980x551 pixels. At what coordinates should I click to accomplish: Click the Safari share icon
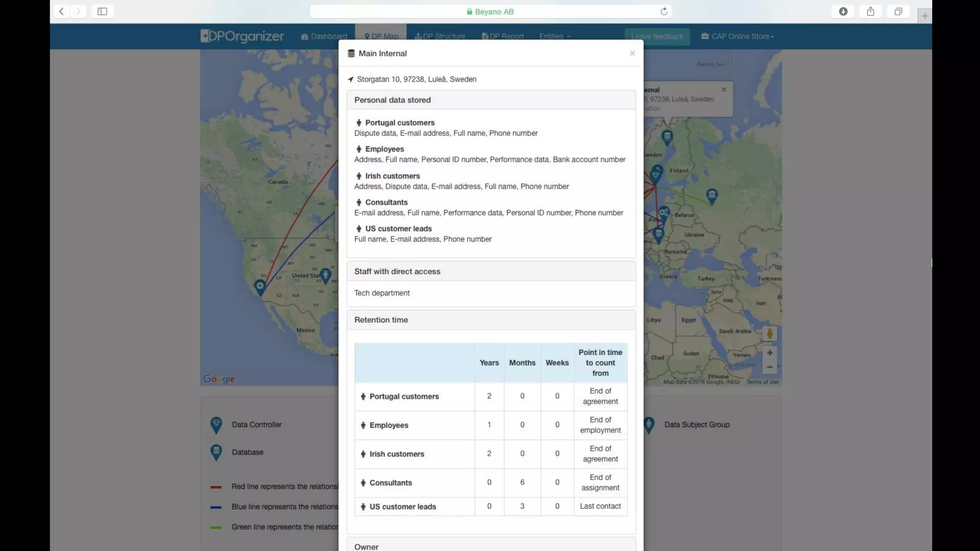870,11
